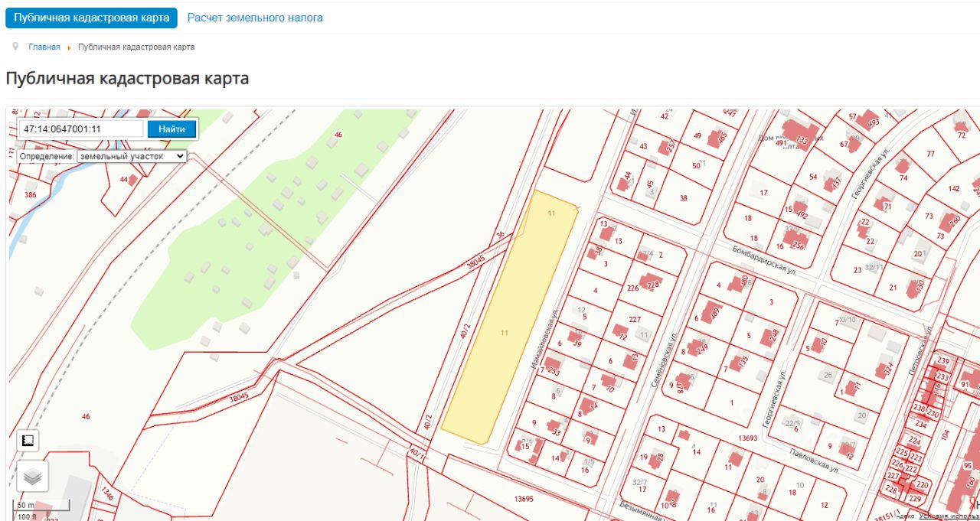Image resolution: width=980 pixels, height=521 pixels.
Task: Go to Главная via breadcrumb
Action: point(44,47)
